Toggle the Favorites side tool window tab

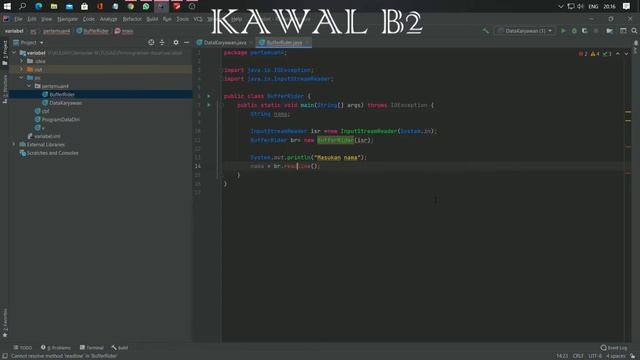click(5, 323)
